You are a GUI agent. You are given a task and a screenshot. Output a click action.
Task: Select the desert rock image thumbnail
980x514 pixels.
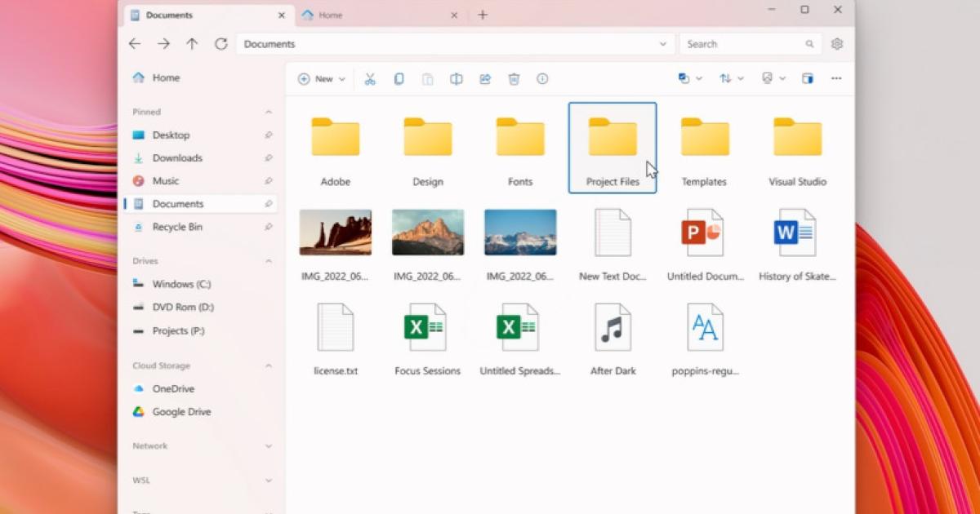(336, 233)
